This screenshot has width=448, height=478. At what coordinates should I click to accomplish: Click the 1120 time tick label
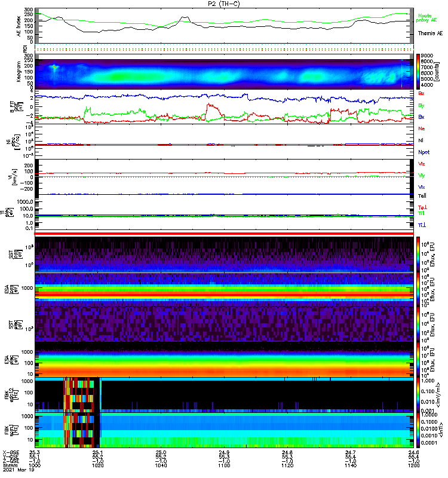point(287,465)
